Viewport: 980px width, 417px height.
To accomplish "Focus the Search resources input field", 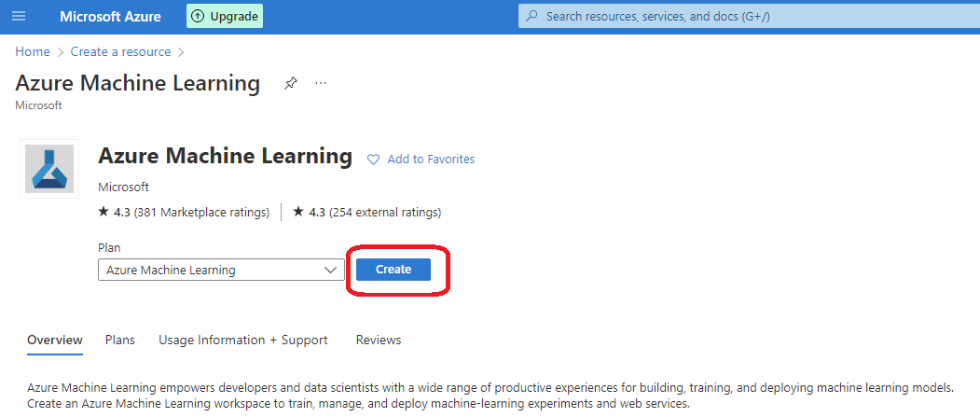I will tap(750, 16).
